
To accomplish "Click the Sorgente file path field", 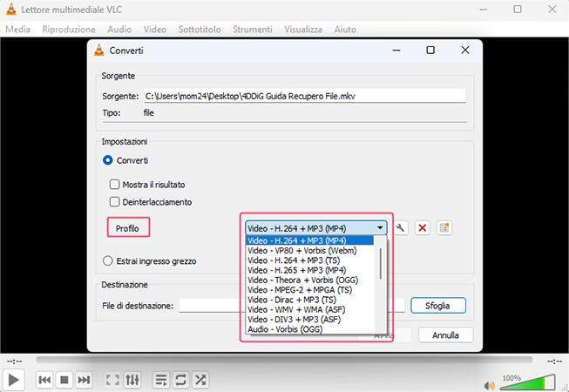I will [x=305, y=96].
